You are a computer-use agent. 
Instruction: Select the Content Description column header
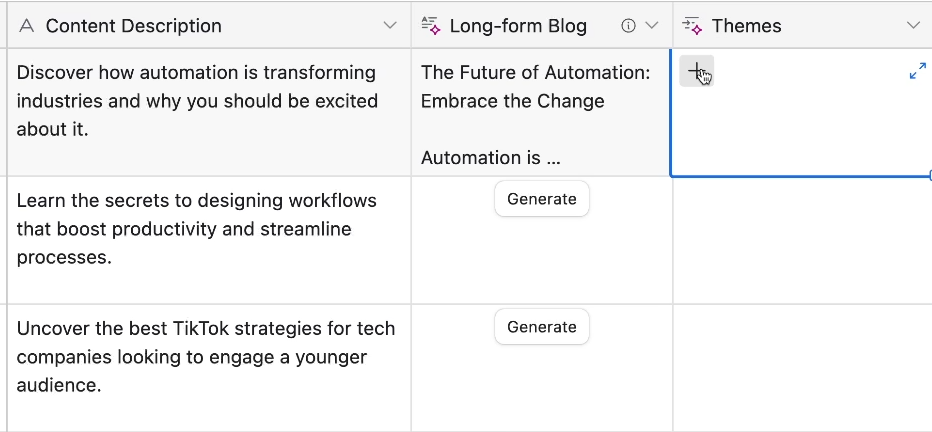tap(209, 26)
